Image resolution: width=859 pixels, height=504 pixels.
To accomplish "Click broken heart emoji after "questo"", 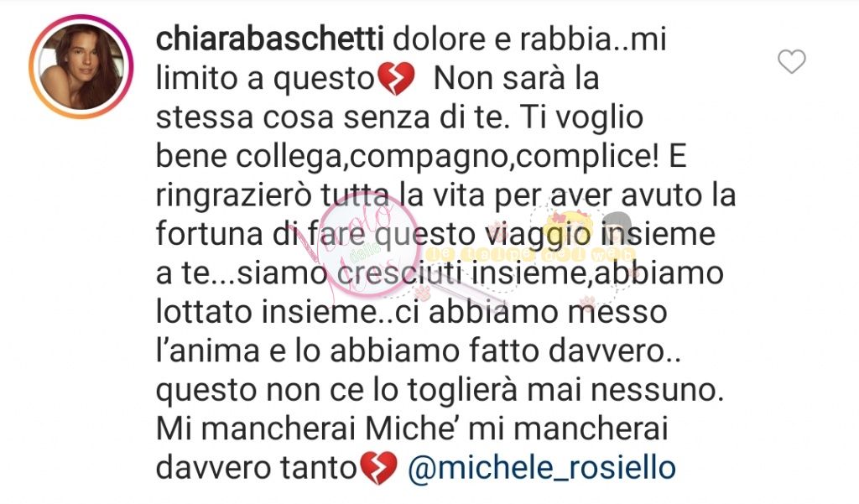I will (397, 80).
